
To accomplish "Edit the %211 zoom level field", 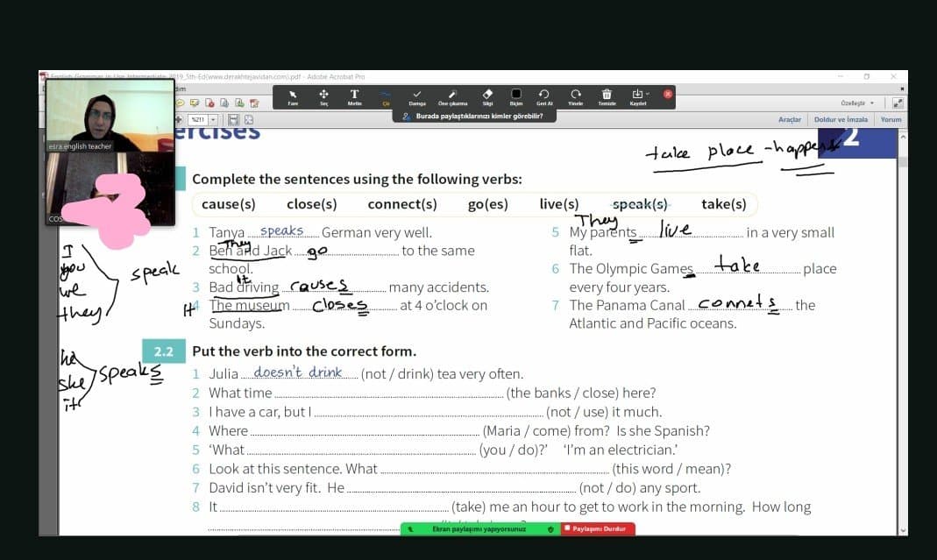I will (198, 119).
